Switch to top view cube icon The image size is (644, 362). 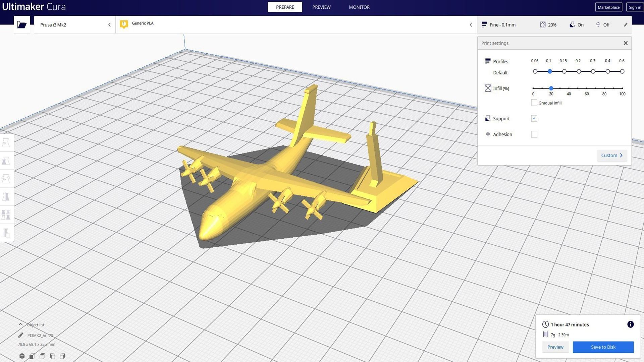point(42,356)
